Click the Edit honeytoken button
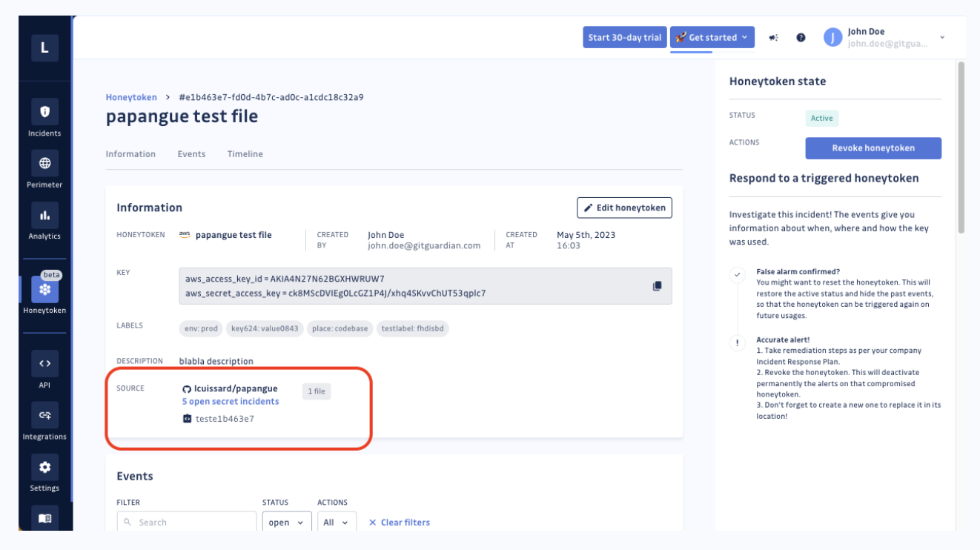 coord(624,208)
